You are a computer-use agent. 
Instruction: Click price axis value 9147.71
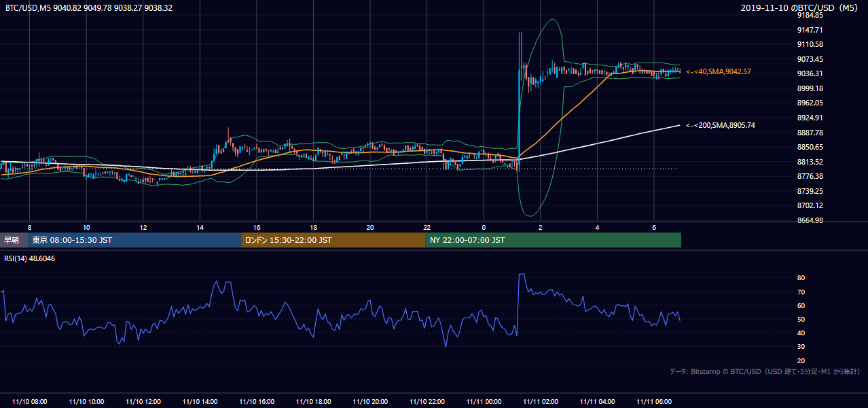810,30
